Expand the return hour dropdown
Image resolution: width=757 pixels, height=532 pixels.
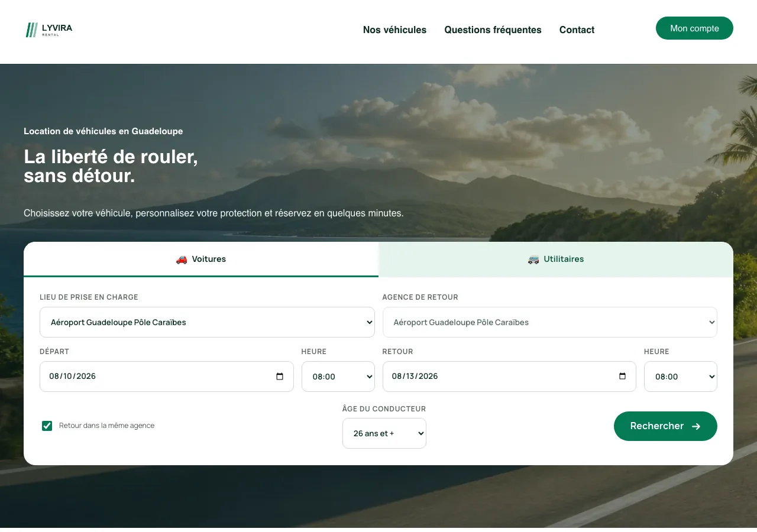(x=681, y=377)
